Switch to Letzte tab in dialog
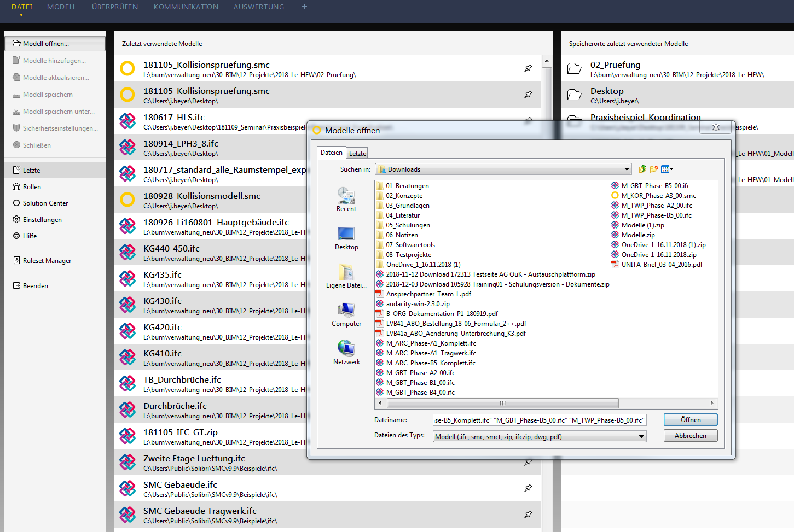794x532 pixels. [357, 154]
